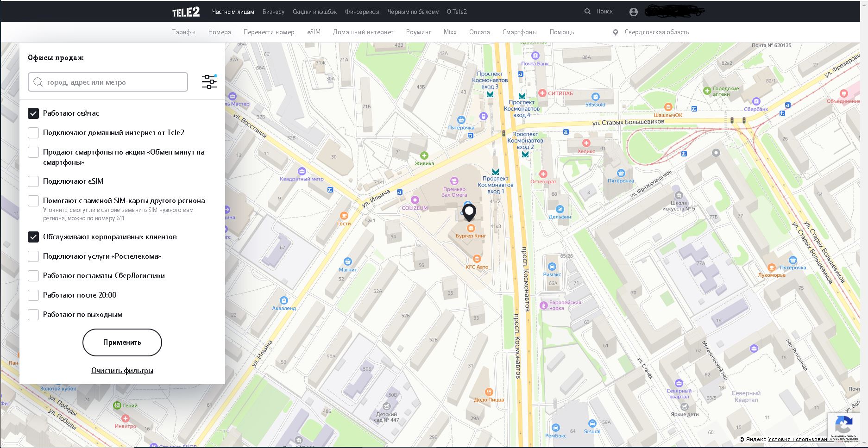This screenshot has height=448, width=868.
Task: Focus the город, адрес или метро field
Action: click(x=108, y=82)
